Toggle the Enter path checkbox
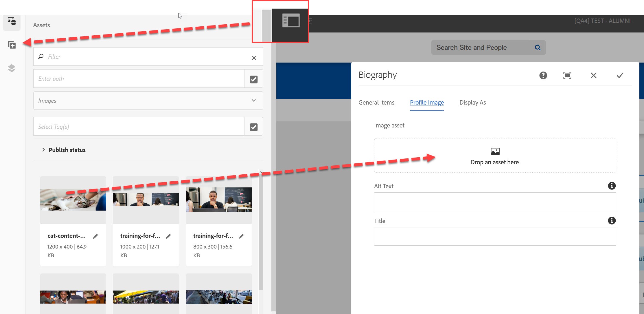 [x=254, y=79]
